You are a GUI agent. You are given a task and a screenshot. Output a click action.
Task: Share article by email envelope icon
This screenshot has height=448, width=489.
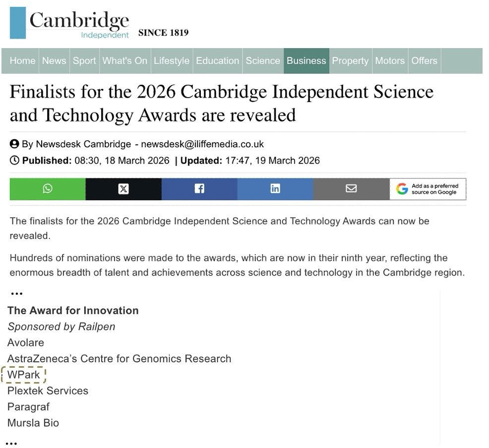click(351, 189)
